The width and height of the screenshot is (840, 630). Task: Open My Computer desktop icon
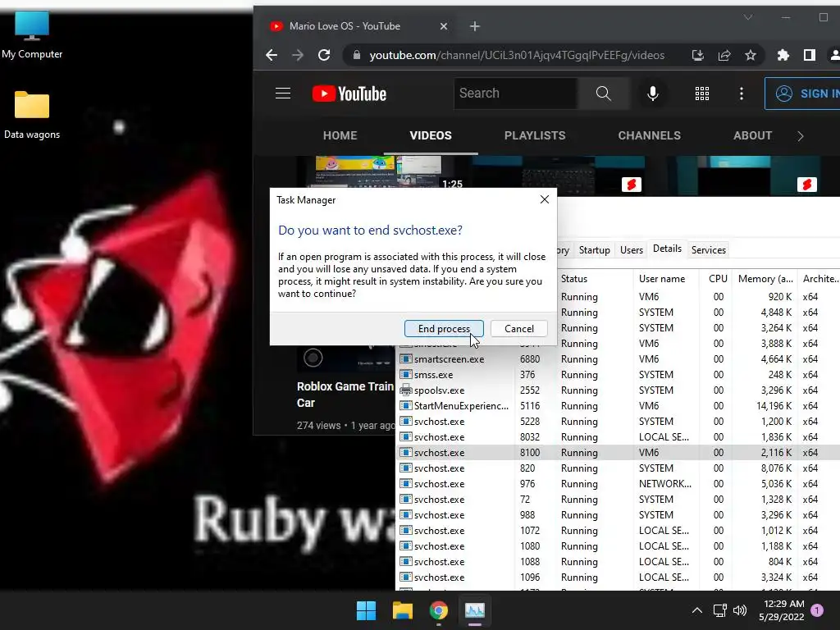point(32,35)
